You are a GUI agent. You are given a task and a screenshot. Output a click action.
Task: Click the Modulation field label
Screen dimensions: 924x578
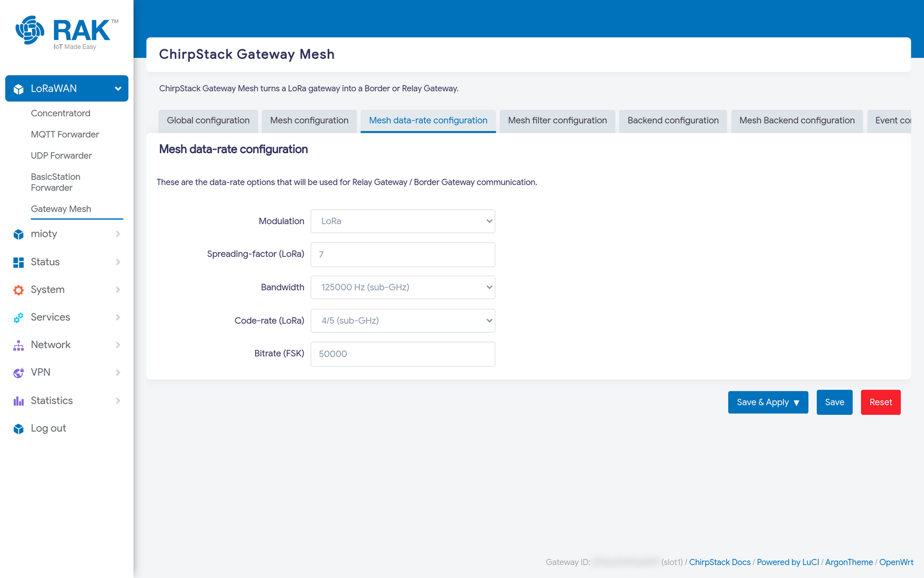click(281, 221)
